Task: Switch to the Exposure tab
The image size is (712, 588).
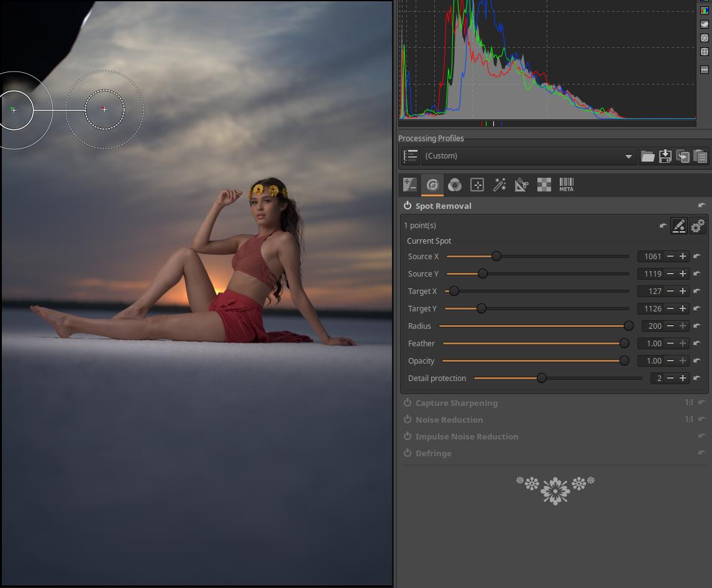Action: click(x=409, y=185)
